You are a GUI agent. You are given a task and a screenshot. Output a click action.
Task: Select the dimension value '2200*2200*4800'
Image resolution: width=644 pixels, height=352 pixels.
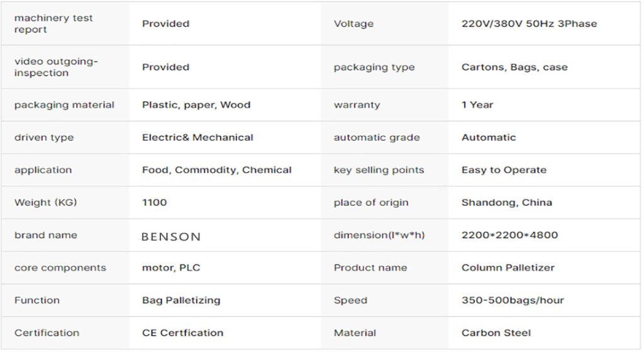(x=509, y=235)
